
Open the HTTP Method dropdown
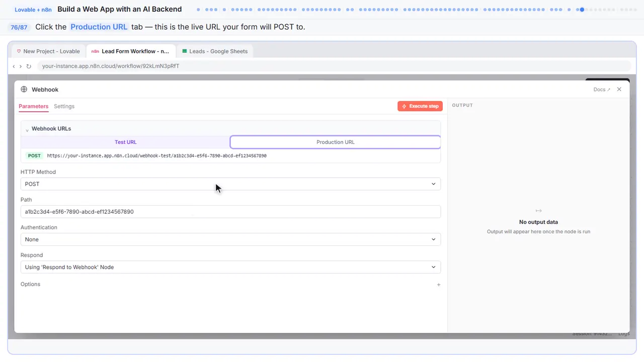click(x=230, y=184)
